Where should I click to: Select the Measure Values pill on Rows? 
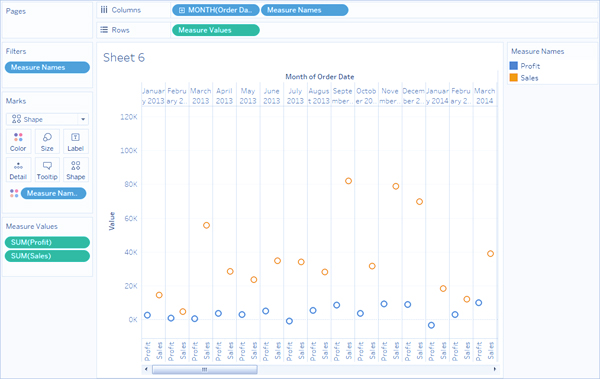click(x=216, y=30)
